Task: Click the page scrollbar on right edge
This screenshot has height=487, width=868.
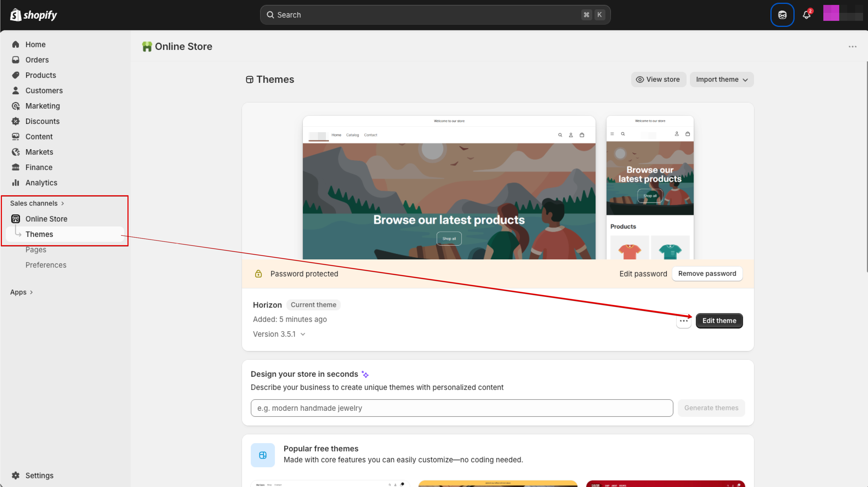Action: pos(866,166)
